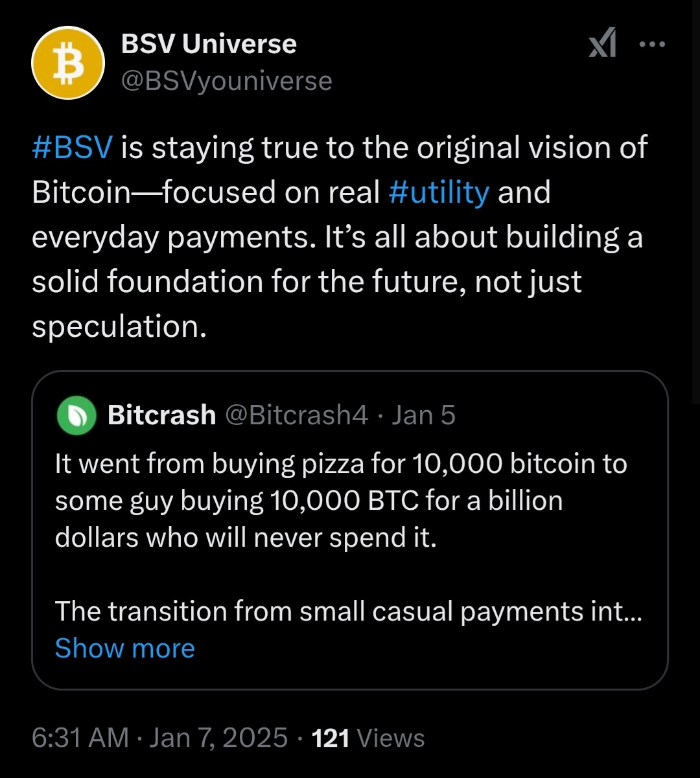
Task: View the 121 Views analytics
Action: point(368,737)
